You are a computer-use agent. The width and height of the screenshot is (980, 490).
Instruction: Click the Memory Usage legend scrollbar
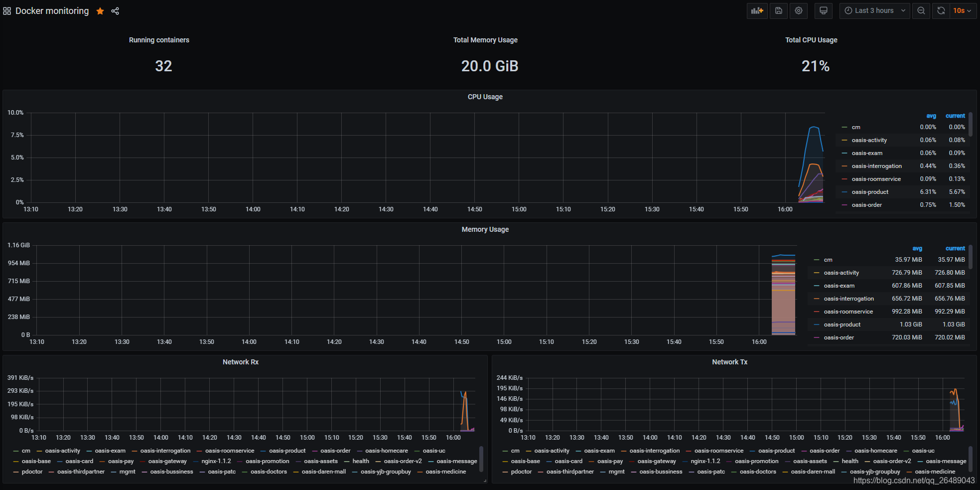971,257
